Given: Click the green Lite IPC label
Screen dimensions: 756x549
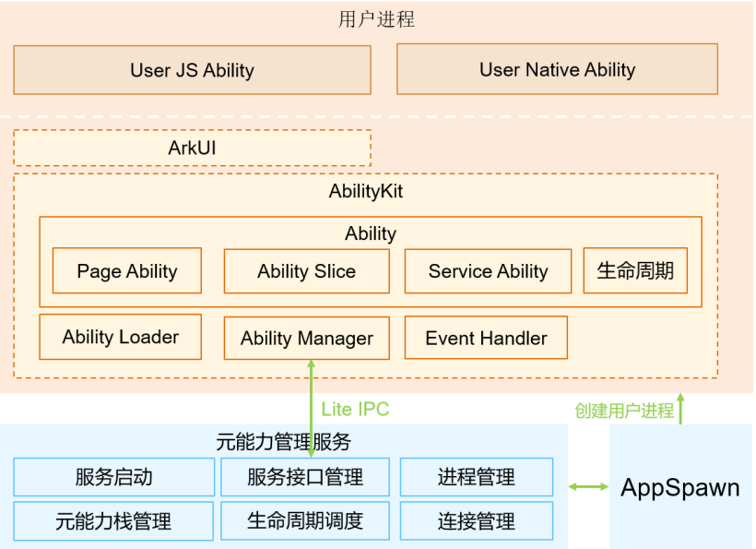Looking at the screenshot, I should (x=355, y=410).
